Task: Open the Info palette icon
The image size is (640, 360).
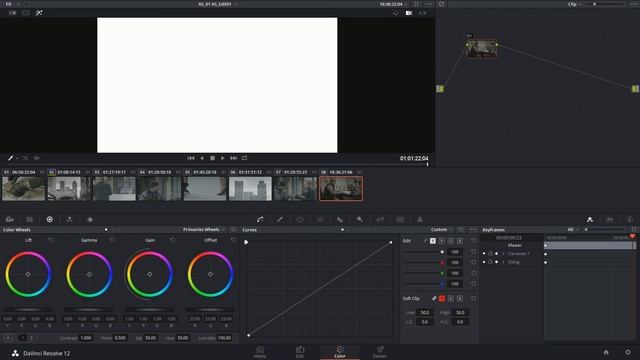Action: (x=630, y=220)
